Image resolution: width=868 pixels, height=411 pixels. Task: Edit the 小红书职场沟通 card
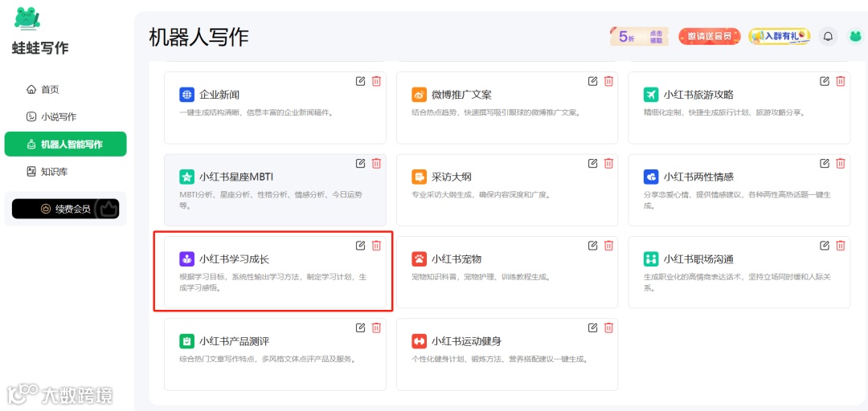825,246
